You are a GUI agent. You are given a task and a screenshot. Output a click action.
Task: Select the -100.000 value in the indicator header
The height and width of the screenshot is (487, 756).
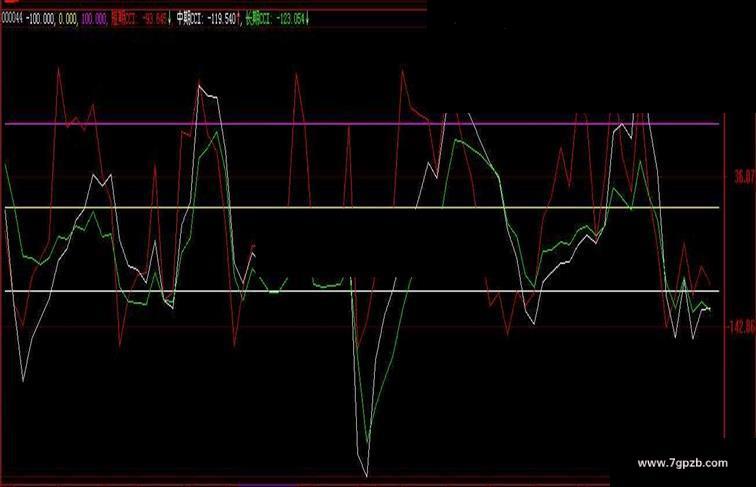coord(41,19)
